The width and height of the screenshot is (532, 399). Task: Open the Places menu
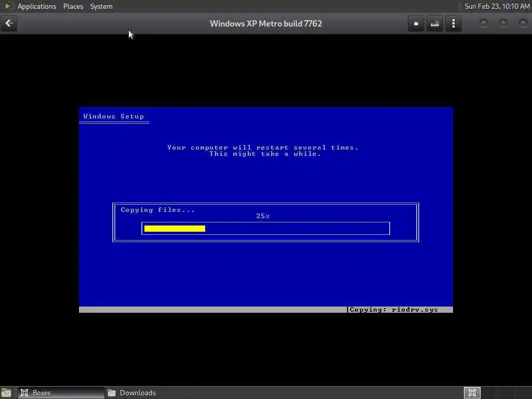tap(73, 6)
